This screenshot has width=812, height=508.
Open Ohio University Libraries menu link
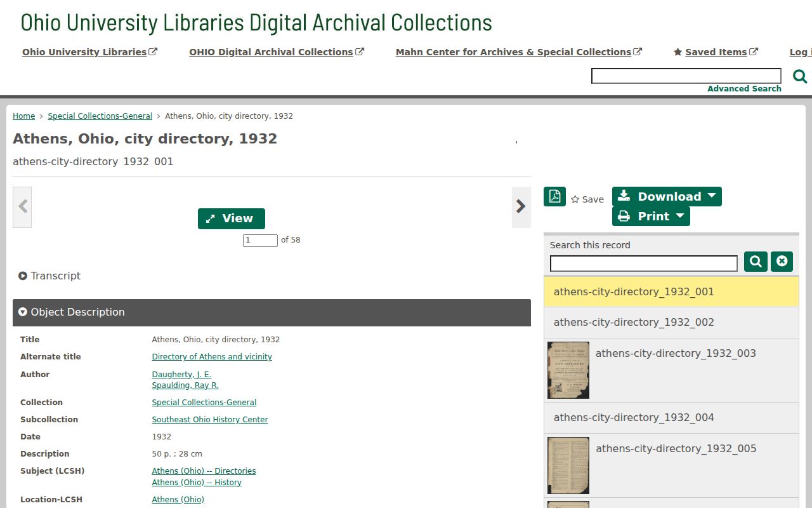tap(89, 52)
